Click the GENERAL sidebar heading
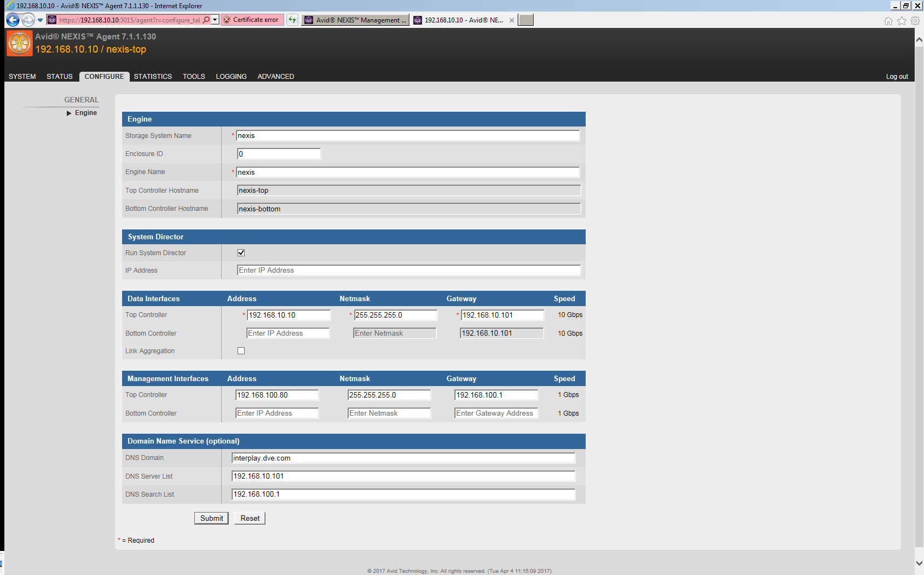Image resolution: width=924 pixels, height=575 pixels. tap(82, 100)
